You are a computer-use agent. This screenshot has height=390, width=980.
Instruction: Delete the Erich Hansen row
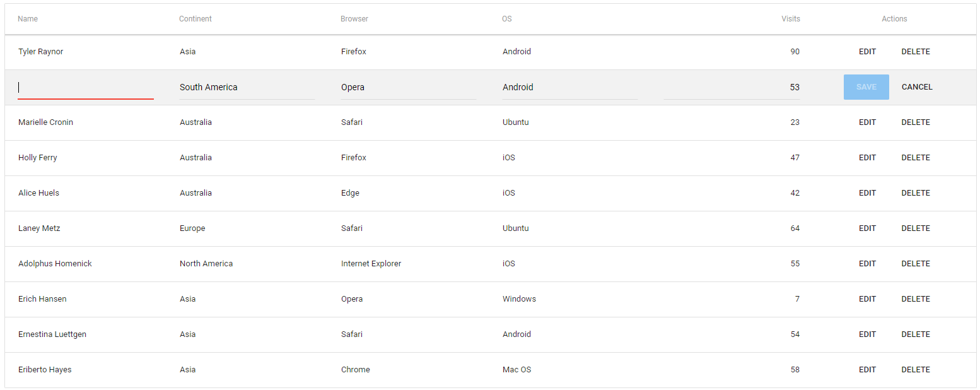pos(915,299)
